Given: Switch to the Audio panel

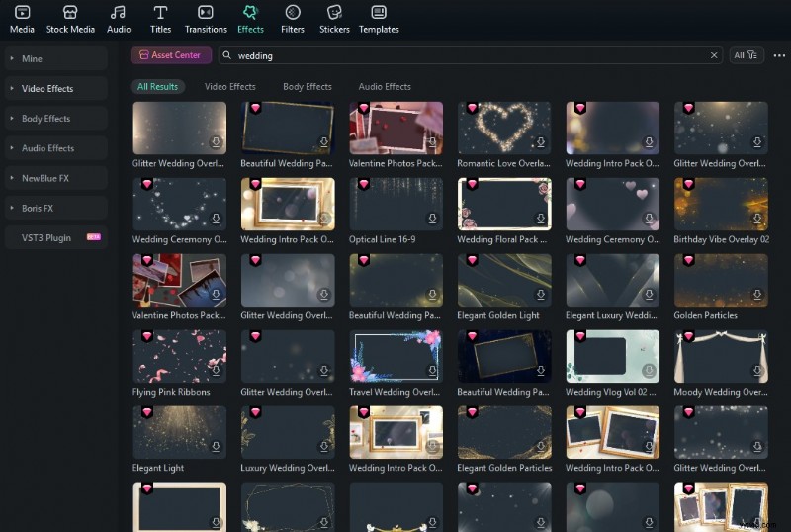Looking at the screenshot, I should 119,14.
